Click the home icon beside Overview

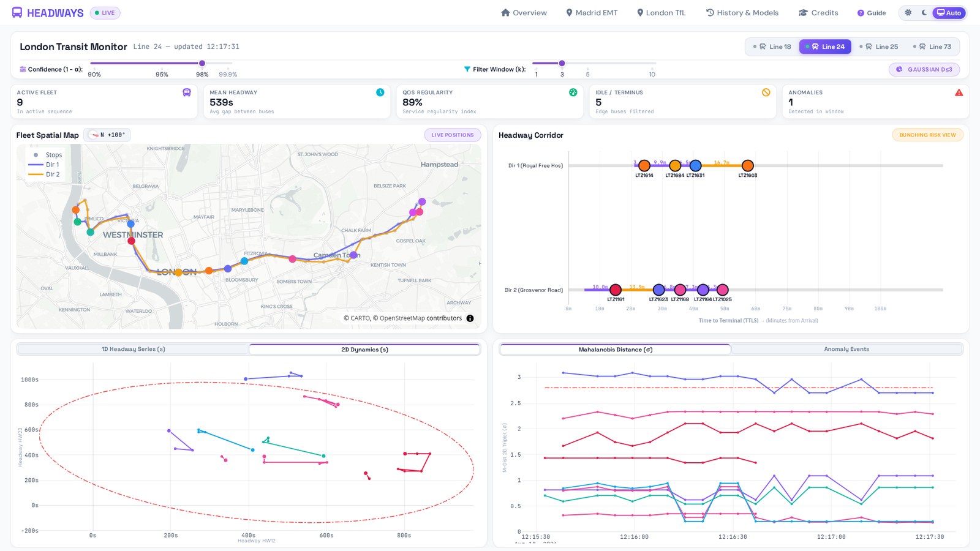click(x=505, y=13)
